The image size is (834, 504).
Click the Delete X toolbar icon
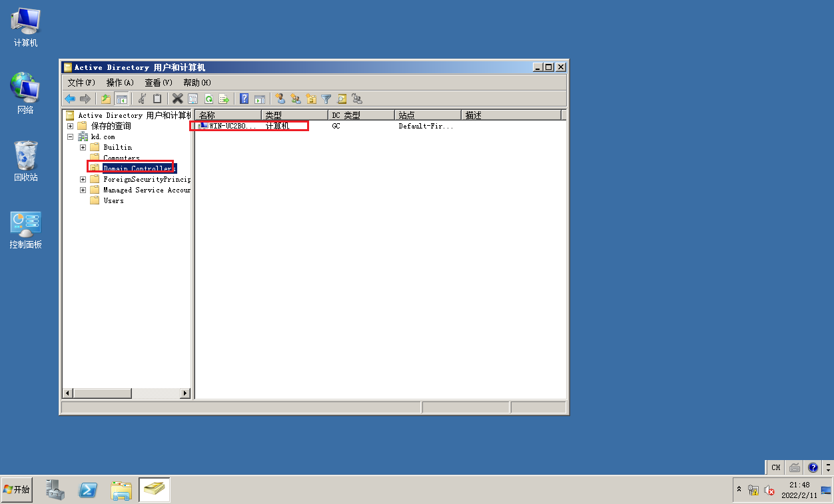(178, 99)
